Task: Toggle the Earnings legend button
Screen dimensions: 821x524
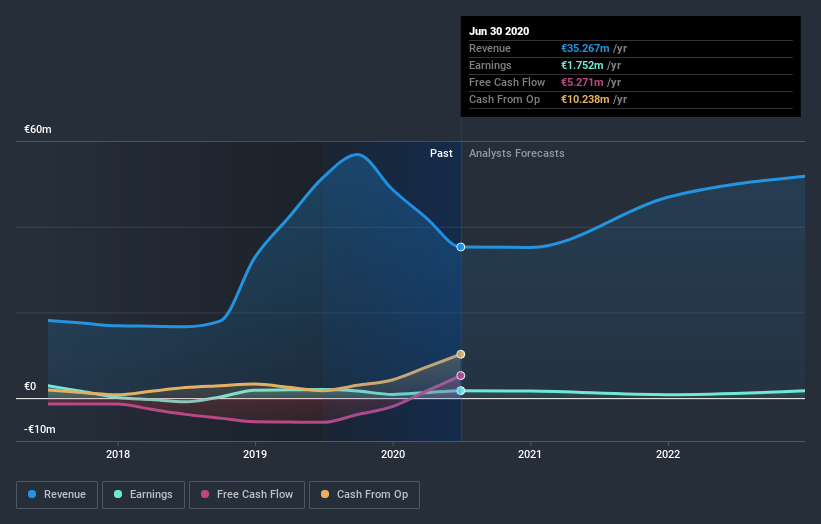Action: pyautogui.click(x=143, y=495)
